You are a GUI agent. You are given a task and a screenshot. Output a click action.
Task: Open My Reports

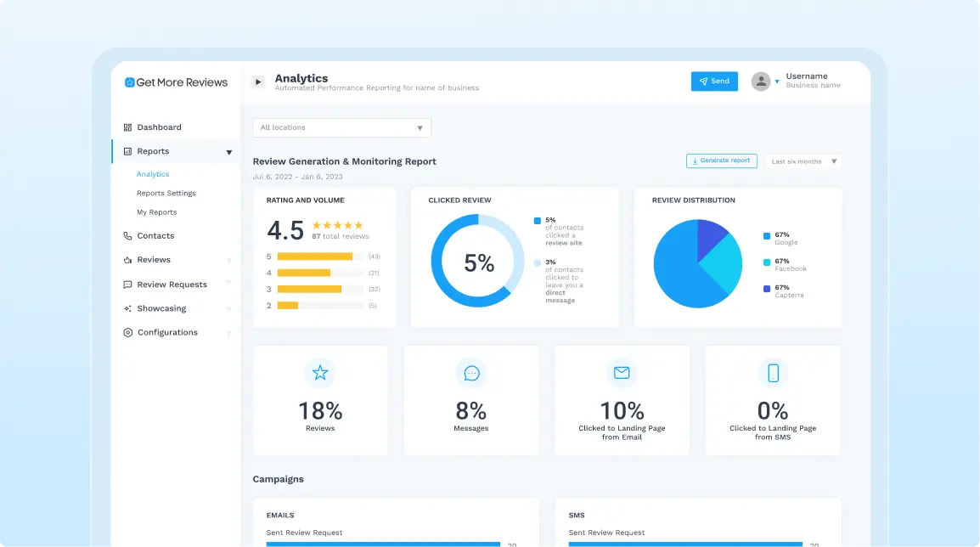tap(157, 212)
